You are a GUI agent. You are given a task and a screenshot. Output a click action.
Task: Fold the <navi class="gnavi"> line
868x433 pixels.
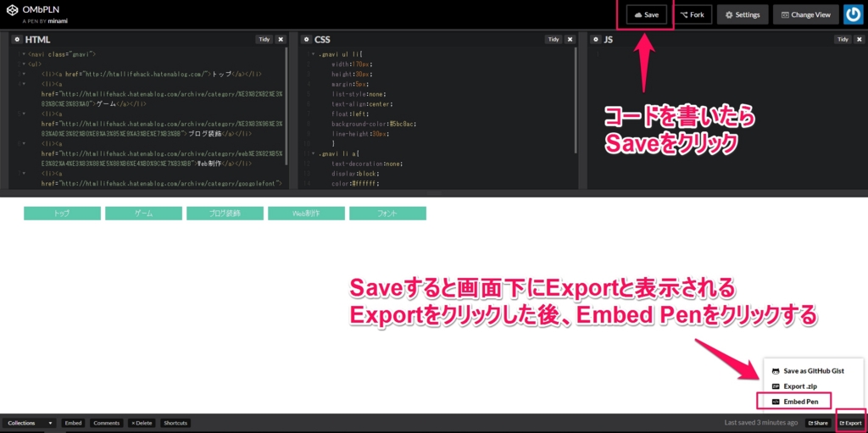click(24, 54)
